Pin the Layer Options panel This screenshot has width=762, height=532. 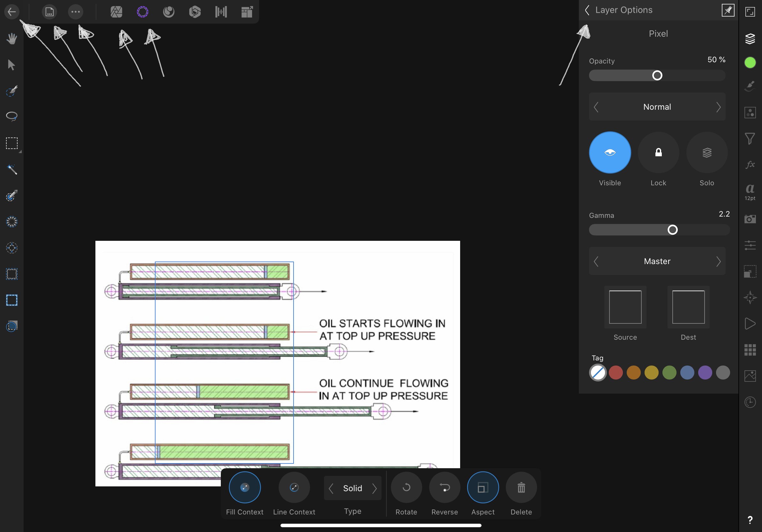pyautogui.click(x=728, y=10)
